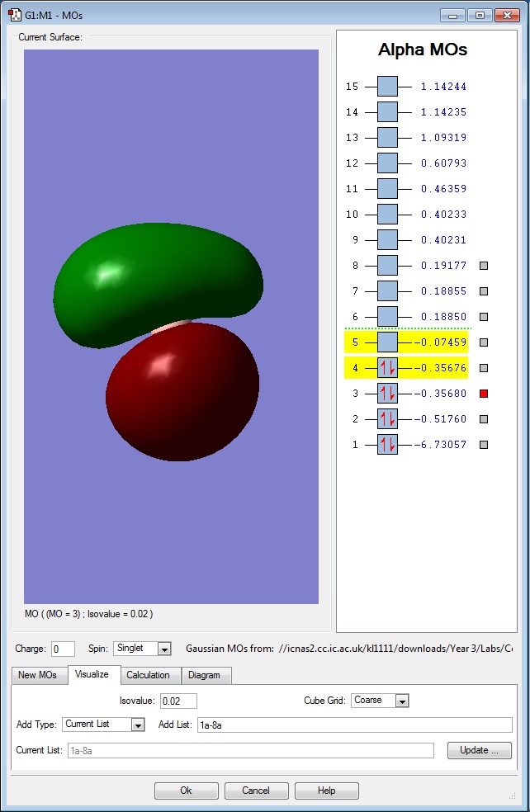Toggle surface marker for MO 7
This screenshot has width=530, height=812.
484,291
